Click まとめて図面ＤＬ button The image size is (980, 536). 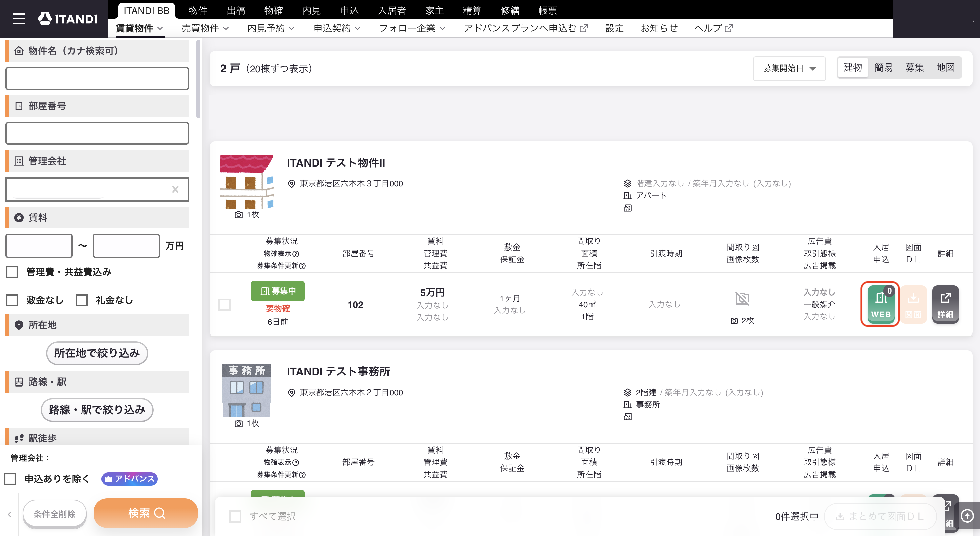(x=880, y=516)
